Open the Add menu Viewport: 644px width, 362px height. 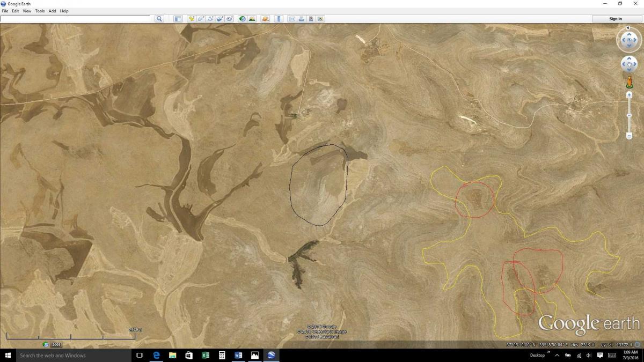[52, 11]
